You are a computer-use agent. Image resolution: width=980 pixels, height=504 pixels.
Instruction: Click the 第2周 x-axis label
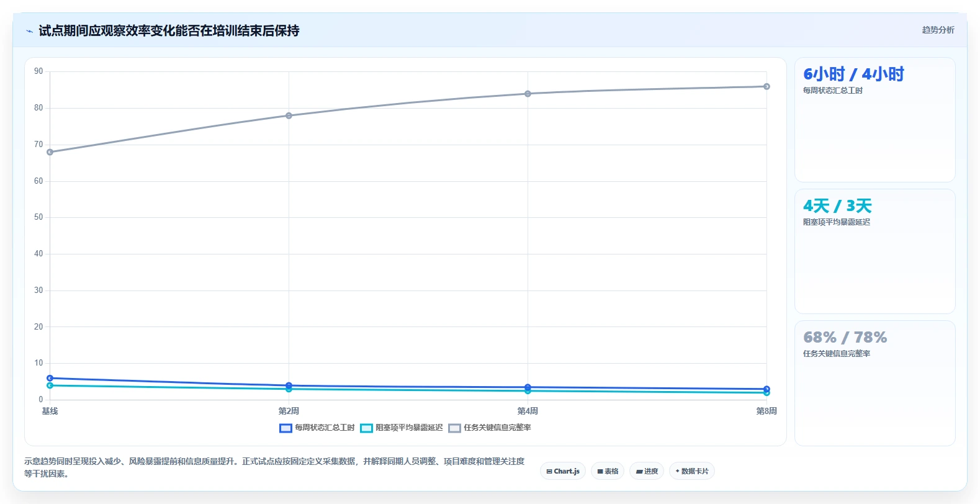(x=289, y=411)
